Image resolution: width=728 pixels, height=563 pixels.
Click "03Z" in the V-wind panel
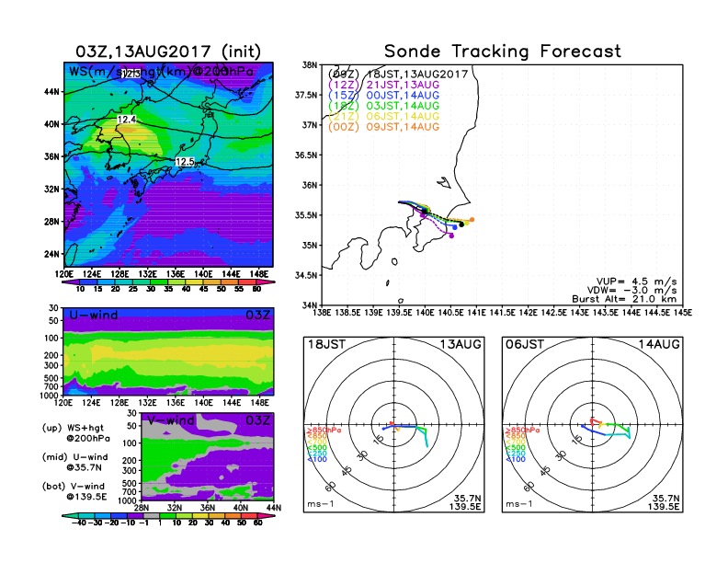tap(257, 420)
